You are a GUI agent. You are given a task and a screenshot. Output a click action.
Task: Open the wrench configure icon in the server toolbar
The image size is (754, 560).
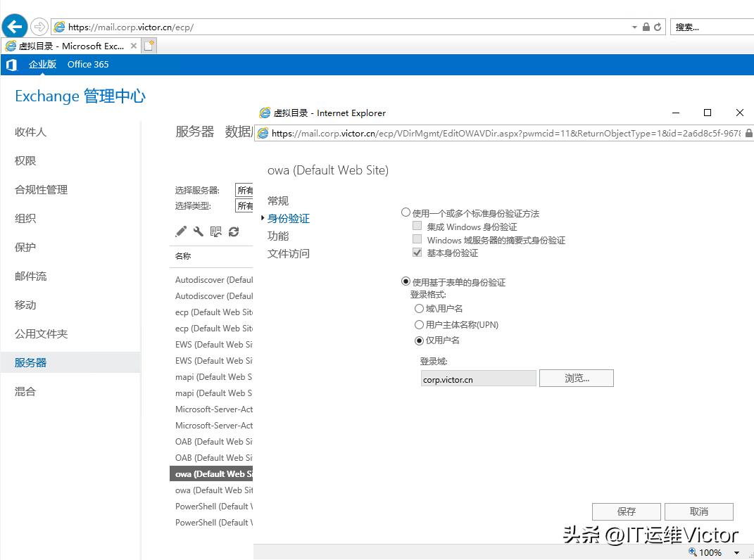click(x=198, y=230)
